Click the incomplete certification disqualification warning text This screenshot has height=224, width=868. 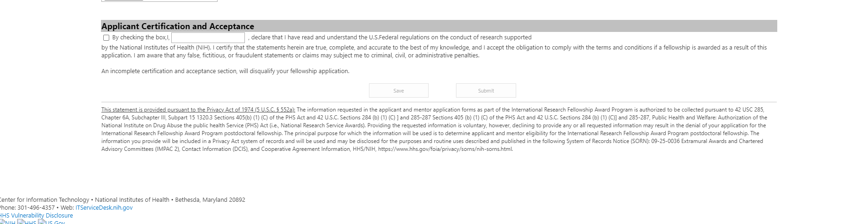tap(225, 71)
